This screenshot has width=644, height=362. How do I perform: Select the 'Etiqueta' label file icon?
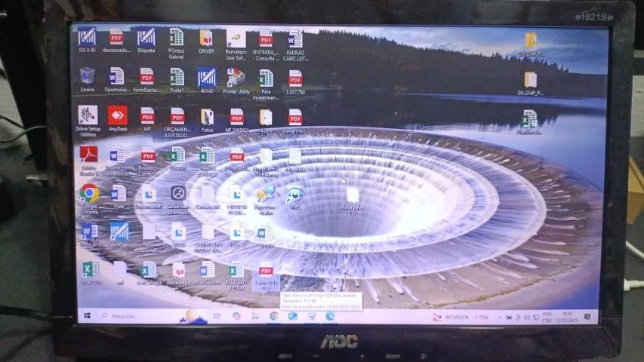point(146,40)
